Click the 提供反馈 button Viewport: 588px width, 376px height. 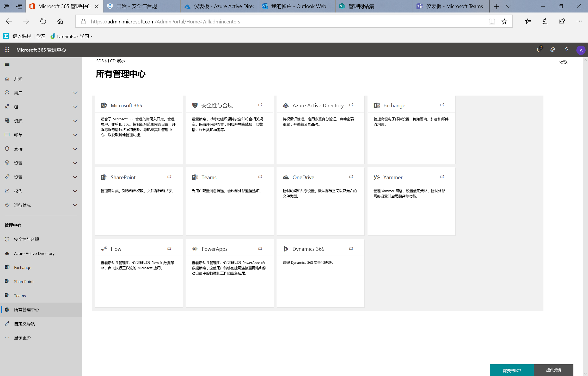[x=554, y=370]
